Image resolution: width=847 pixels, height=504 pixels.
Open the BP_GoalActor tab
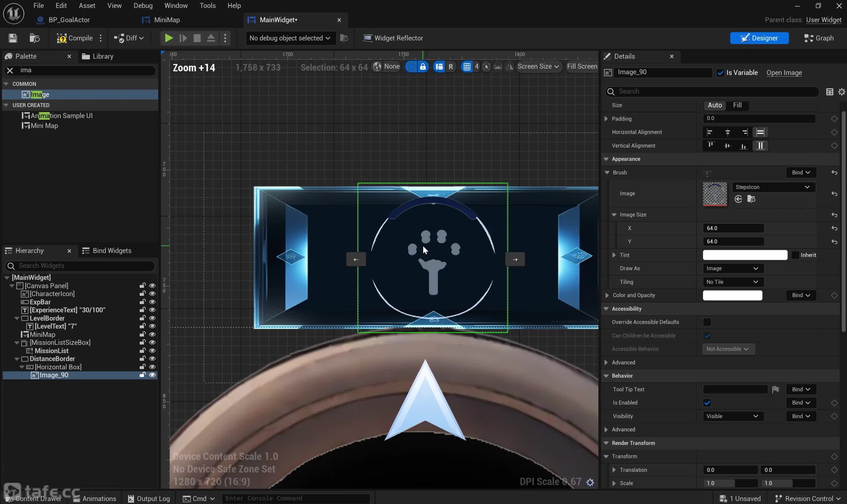63,20
